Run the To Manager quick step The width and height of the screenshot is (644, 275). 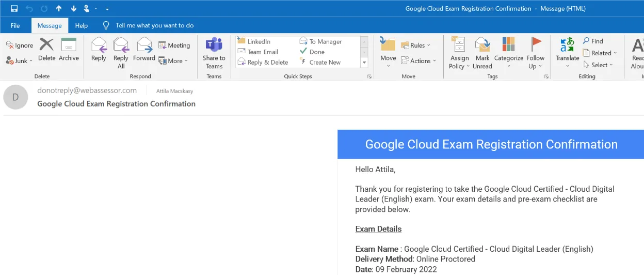coord(320,41)
